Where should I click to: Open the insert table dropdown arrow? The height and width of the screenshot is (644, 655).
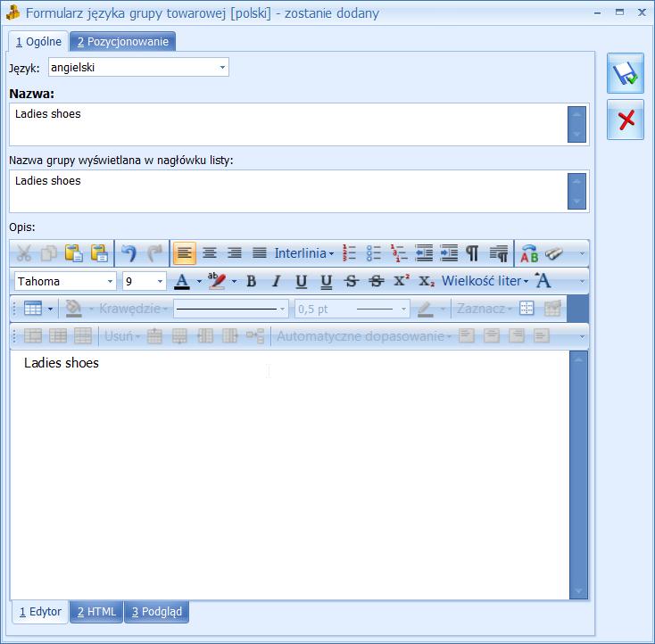coord(51,309)
